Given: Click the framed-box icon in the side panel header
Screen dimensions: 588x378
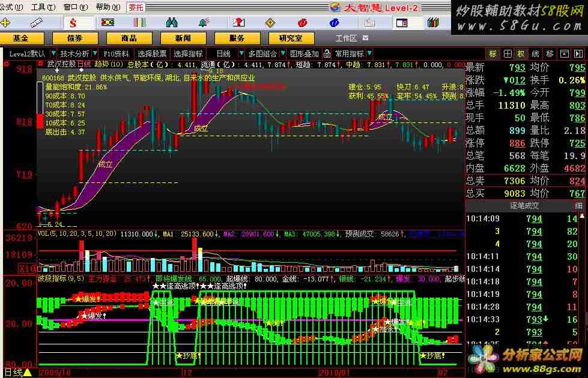Looking at the screenshot, I should [564, 54].
